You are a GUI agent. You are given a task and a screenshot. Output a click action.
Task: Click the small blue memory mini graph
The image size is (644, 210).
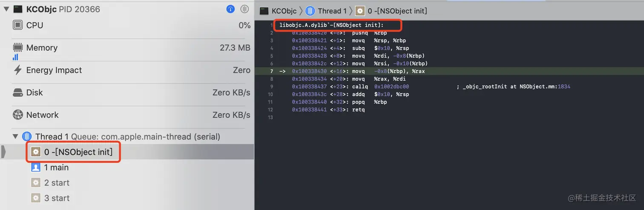pos(15,57)
